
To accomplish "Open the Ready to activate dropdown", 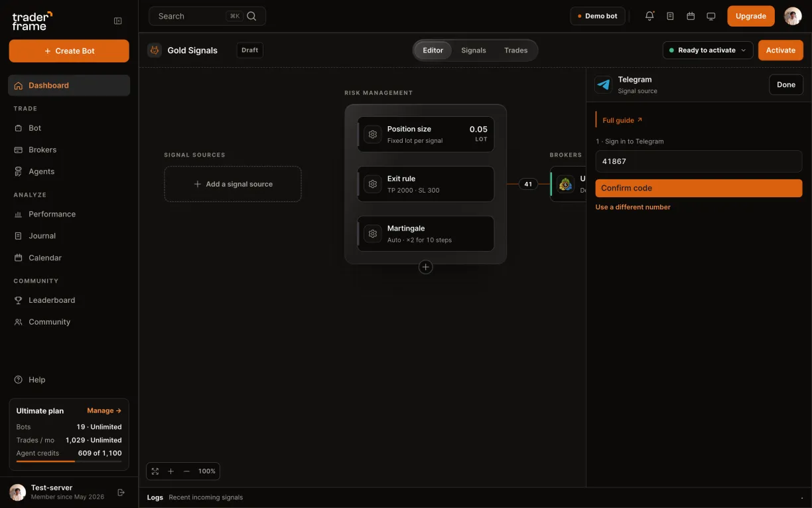I will click(x=708, y=50).
